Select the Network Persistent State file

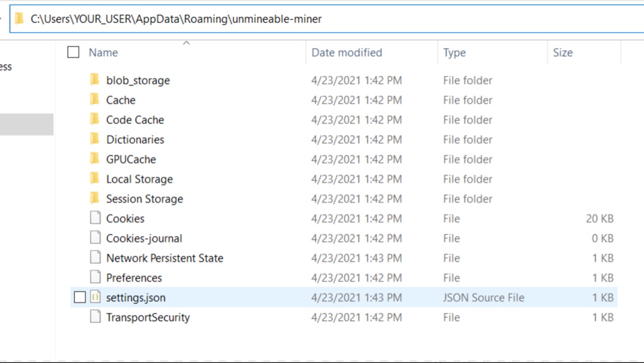coord(165,258)
